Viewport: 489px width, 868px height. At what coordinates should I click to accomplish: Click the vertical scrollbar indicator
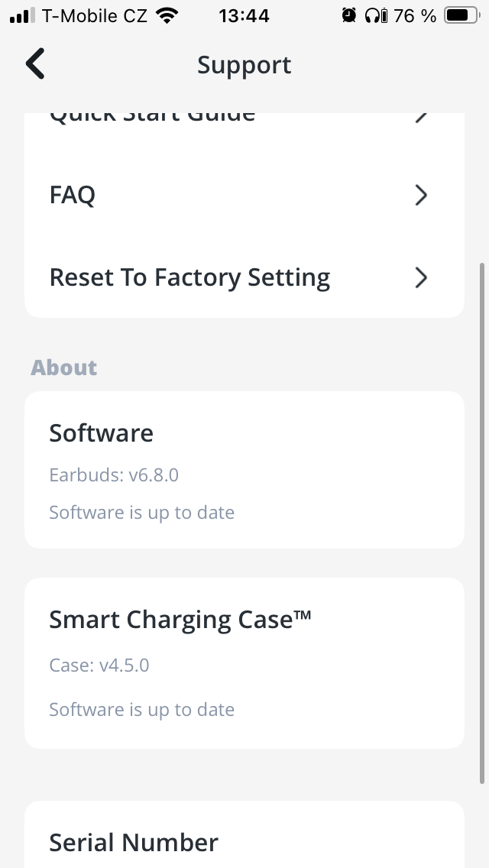481,523
